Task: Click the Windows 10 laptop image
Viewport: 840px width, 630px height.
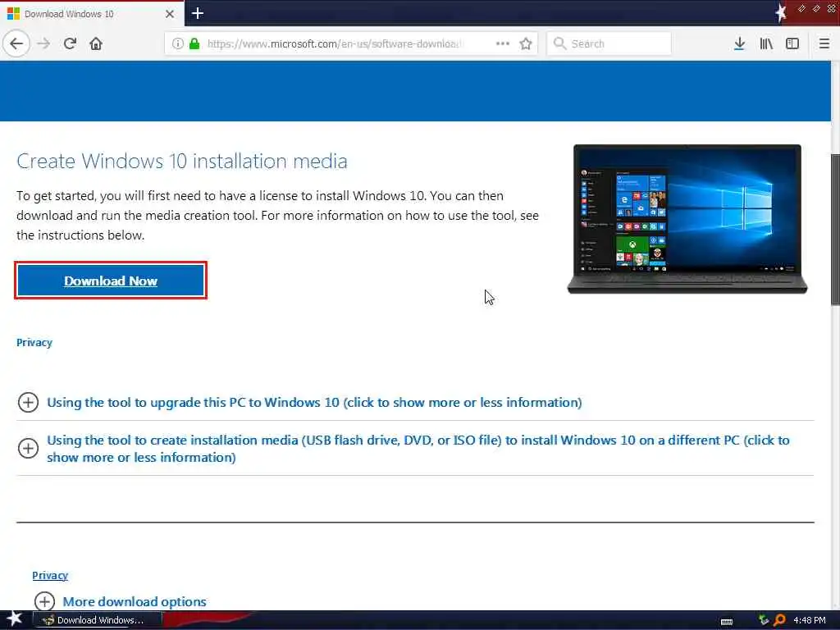Action: pos(687,218)
